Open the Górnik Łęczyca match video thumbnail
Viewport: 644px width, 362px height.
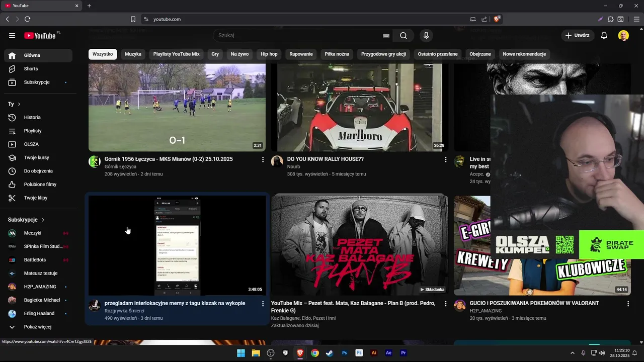pos(177,107)
